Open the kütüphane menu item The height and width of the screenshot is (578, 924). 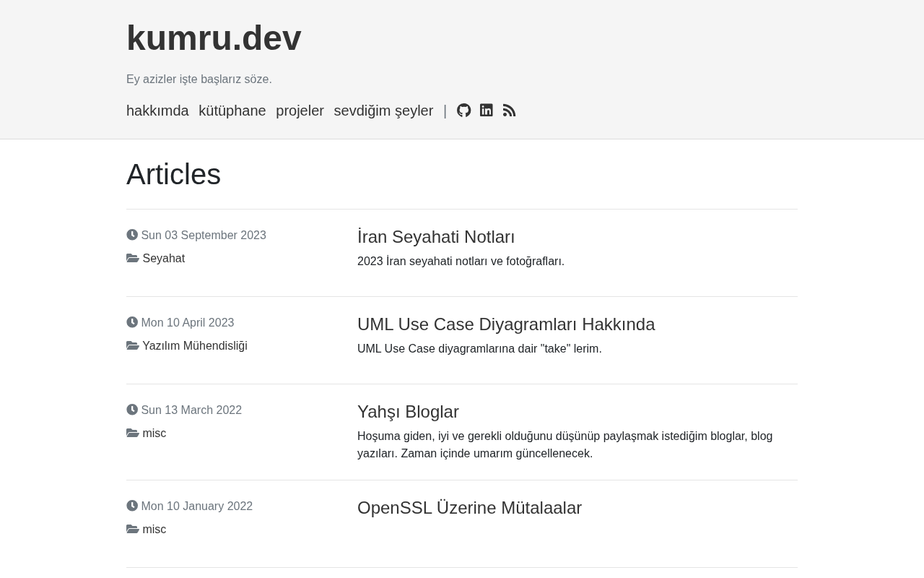pyautogui.click(x=232, y=111)
